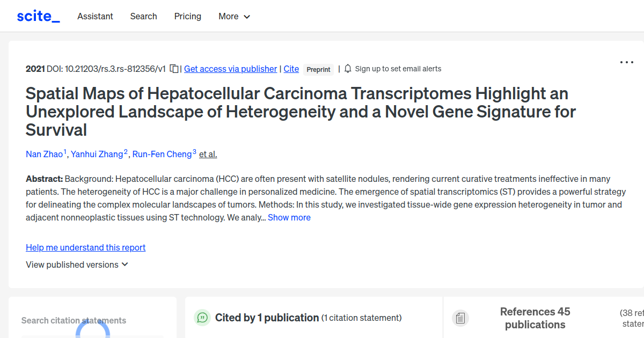Viewport: 644px width, 338px height.
Task: Click the green citation statement icon
Action: click(202, 318)
